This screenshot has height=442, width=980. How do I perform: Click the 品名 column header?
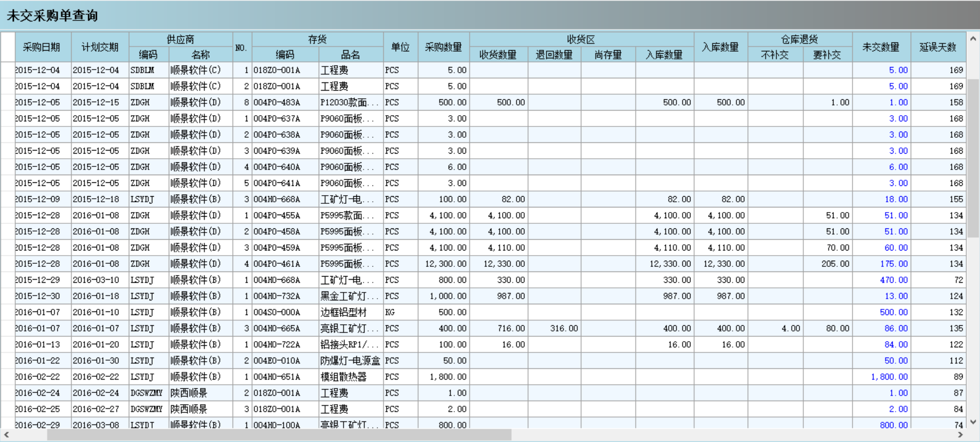point(351,55)
